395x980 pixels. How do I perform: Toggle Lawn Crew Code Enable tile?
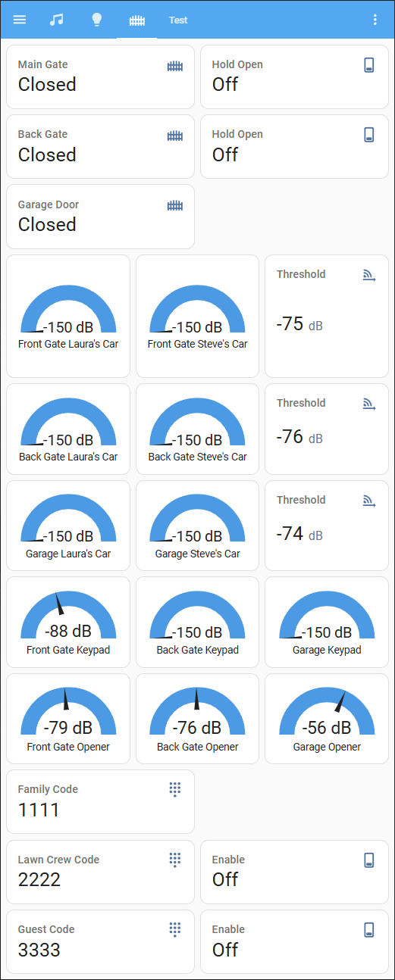click(294, 872)
